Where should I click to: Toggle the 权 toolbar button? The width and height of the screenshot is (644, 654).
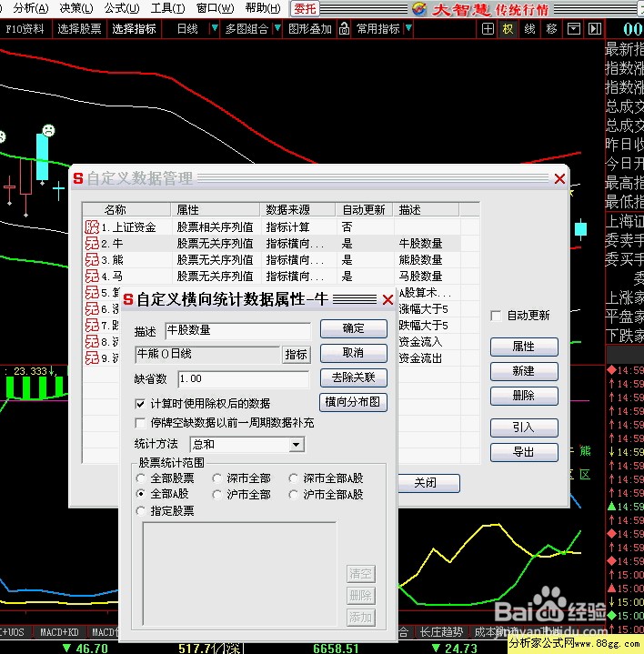[508, 29]
